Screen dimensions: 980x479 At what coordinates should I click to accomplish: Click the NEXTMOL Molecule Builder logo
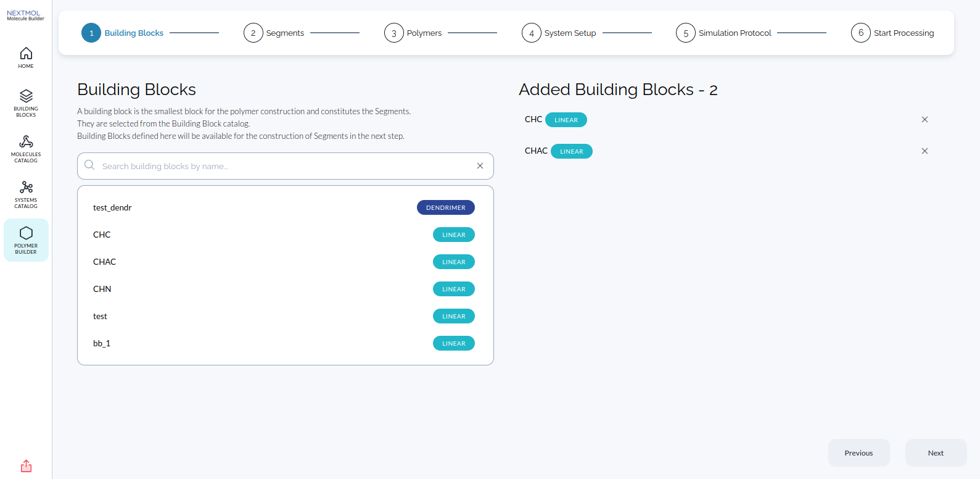(25, 15)
